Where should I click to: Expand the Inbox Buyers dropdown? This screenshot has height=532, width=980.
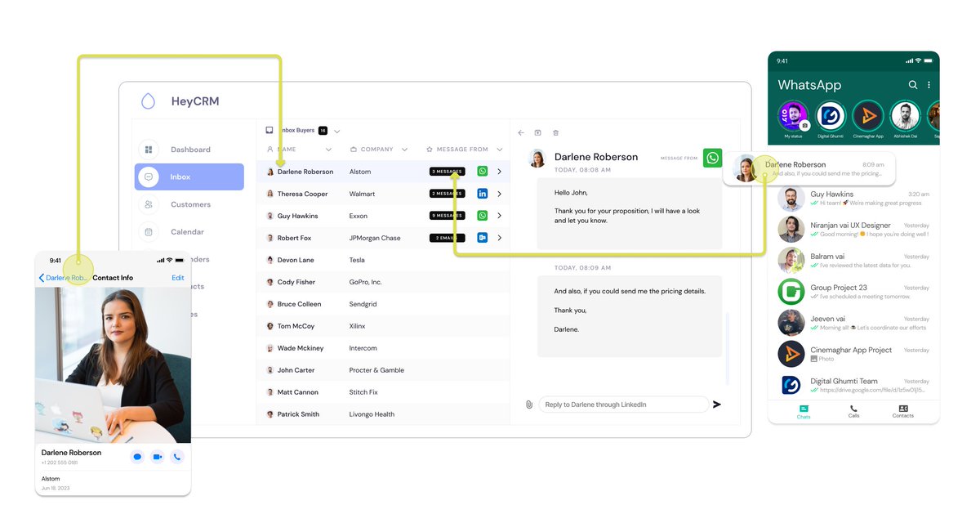pyautogui.click(x=336, y=131)
